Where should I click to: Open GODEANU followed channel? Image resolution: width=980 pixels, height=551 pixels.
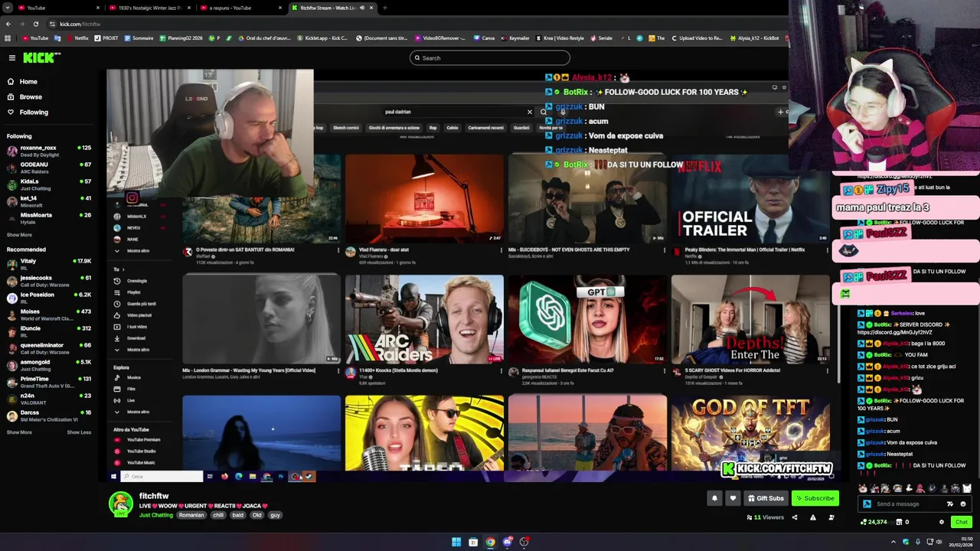[49, 168]
